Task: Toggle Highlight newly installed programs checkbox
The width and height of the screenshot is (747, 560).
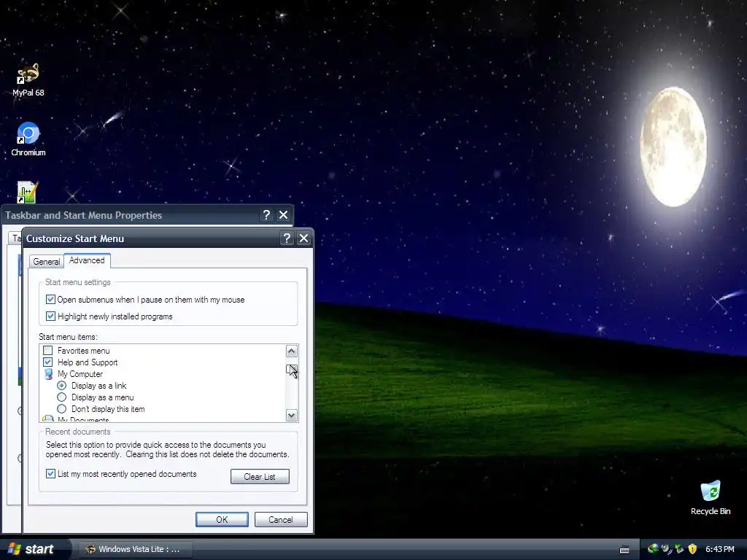Action: click(50, 316)
